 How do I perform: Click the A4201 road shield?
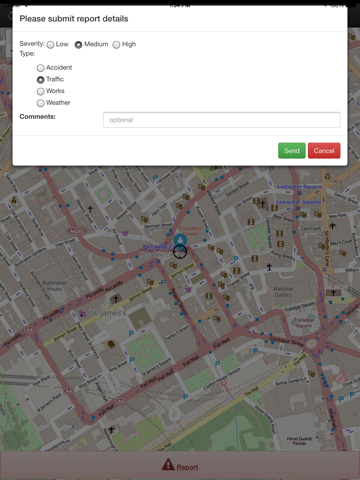[77, 231]
